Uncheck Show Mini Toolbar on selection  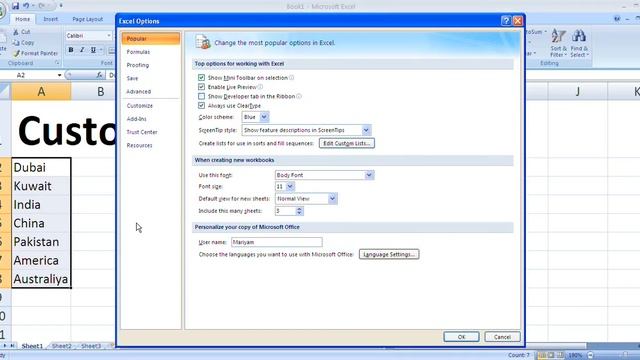(x=201, y=78)
